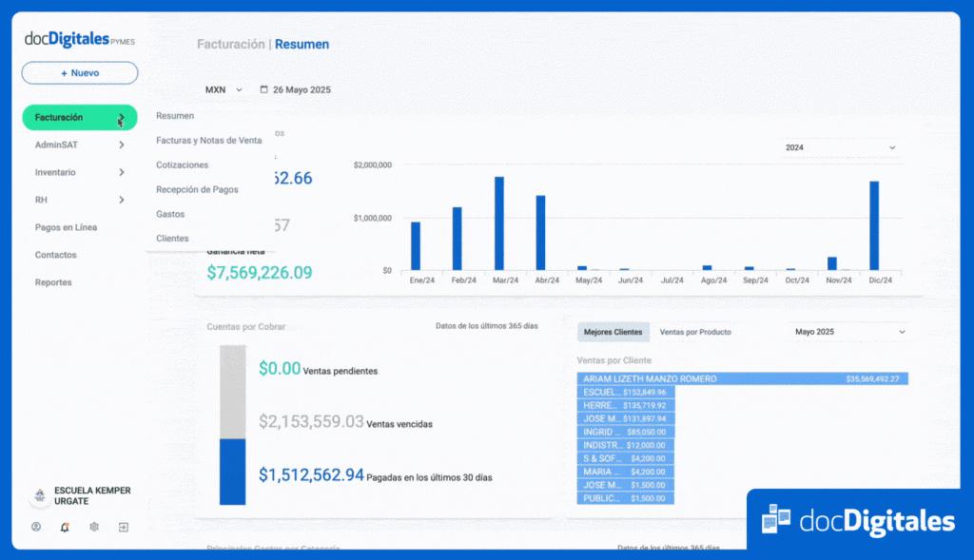The width and height of the screenshot is (974, 560).
Task: Click the $1,512,562.94 paid amount
Action: tap(311, 475)
